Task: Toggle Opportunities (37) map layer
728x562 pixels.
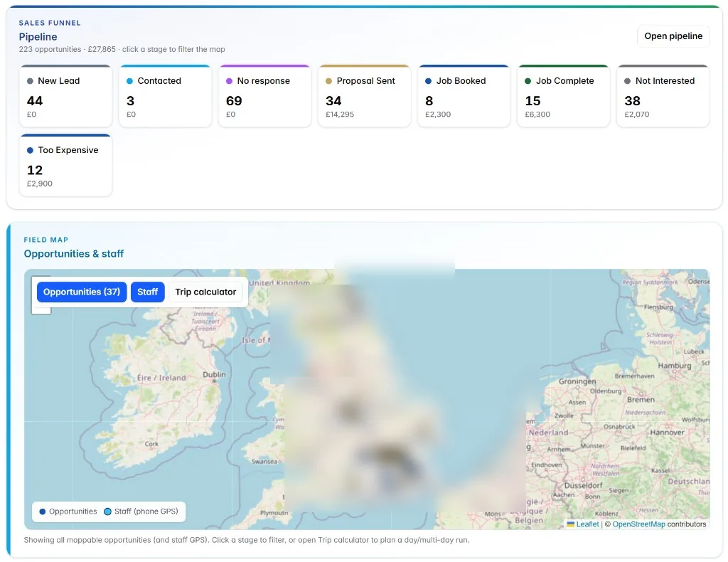Action: tap(82, 292)
